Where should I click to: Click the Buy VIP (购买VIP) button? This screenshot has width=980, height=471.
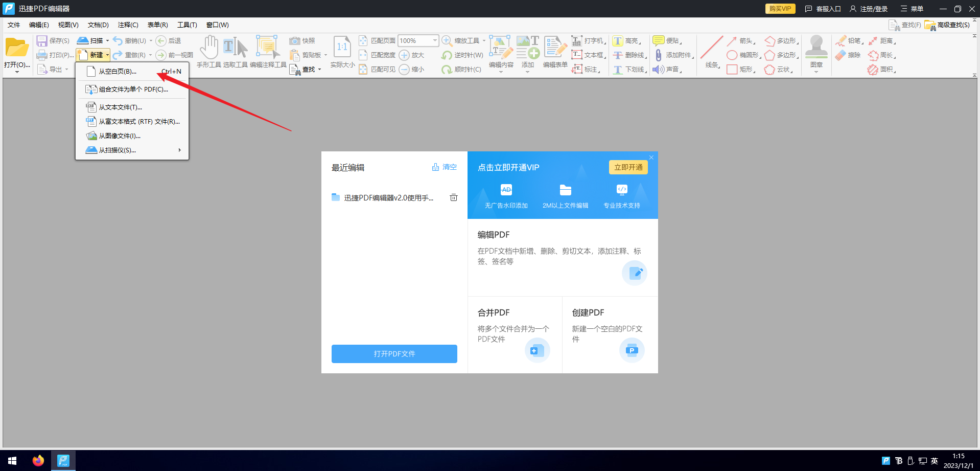click(780, 9)
